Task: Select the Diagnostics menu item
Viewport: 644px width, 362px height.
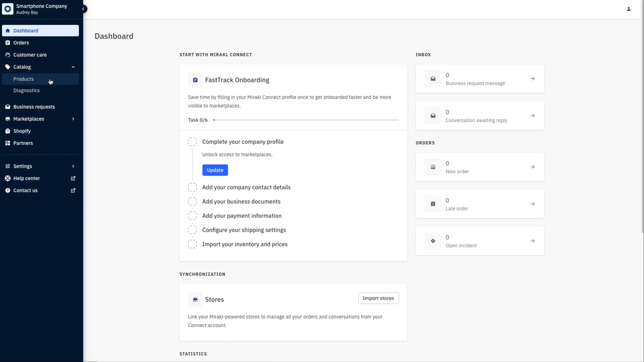Action: (26, 90)
